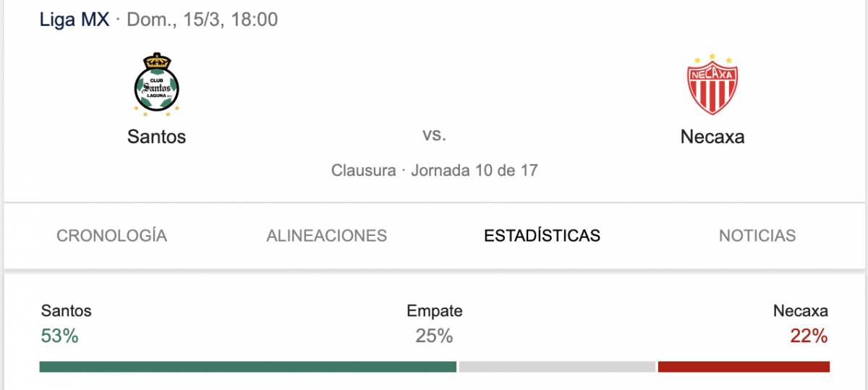Open the Noticias tab
Screen dimensions: 868x390
point(757,236)
